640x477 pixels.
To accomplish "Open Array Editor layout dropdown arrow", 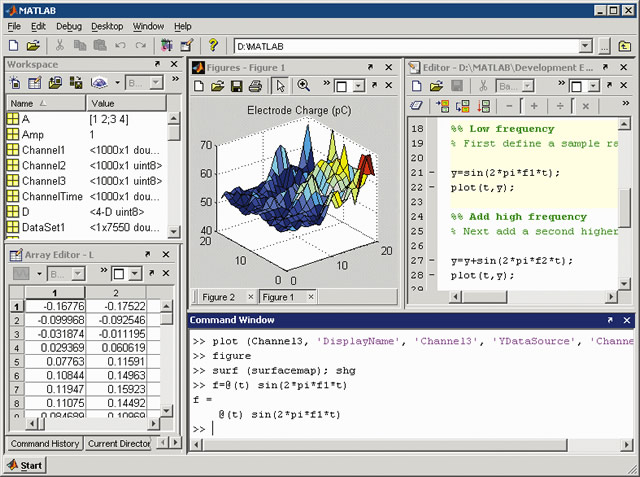I will 135,273.
